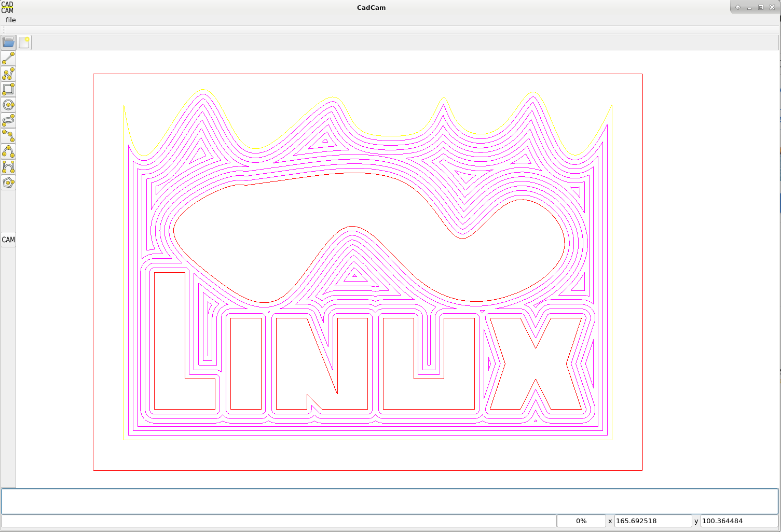This screenshot has width=781, height=532.
Task: Select the Bezier curve tool
Action: coord(8,167)
